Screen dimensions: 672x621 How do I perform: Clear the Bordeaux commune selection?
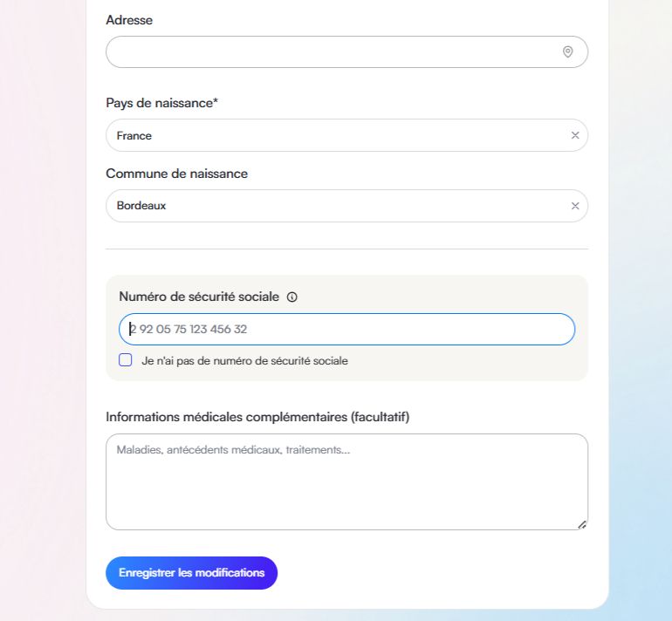575,206
